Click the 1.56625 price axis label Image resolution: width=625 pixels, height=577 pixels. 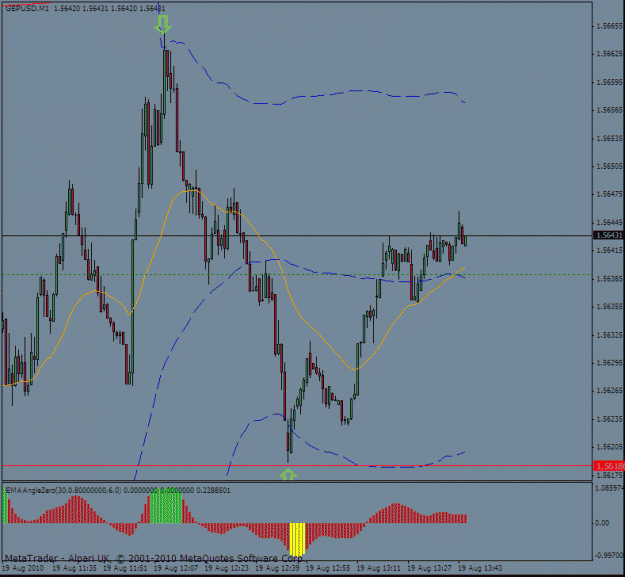click(x=609, y=53)
